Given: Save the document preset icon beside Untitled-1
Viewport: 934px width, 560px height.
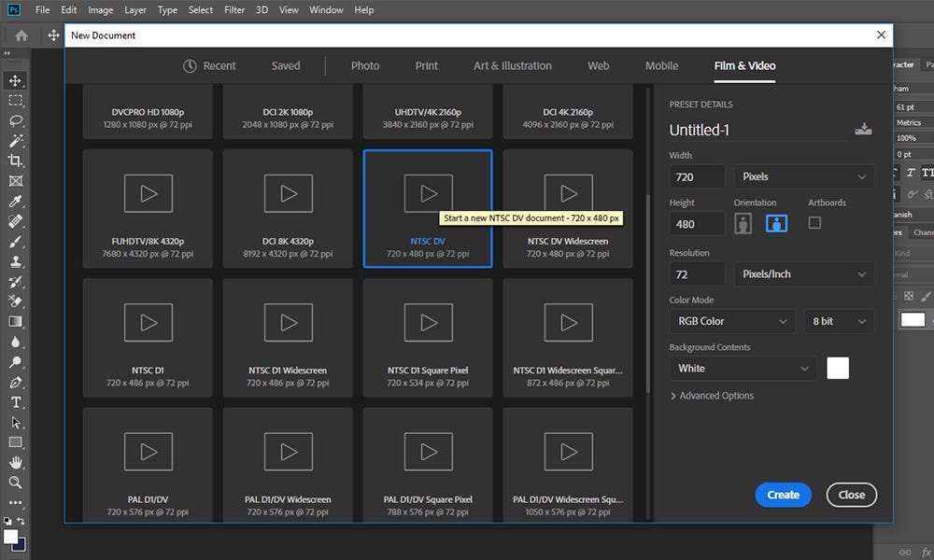Looking at the screenshot, I should tap(863, 129).
